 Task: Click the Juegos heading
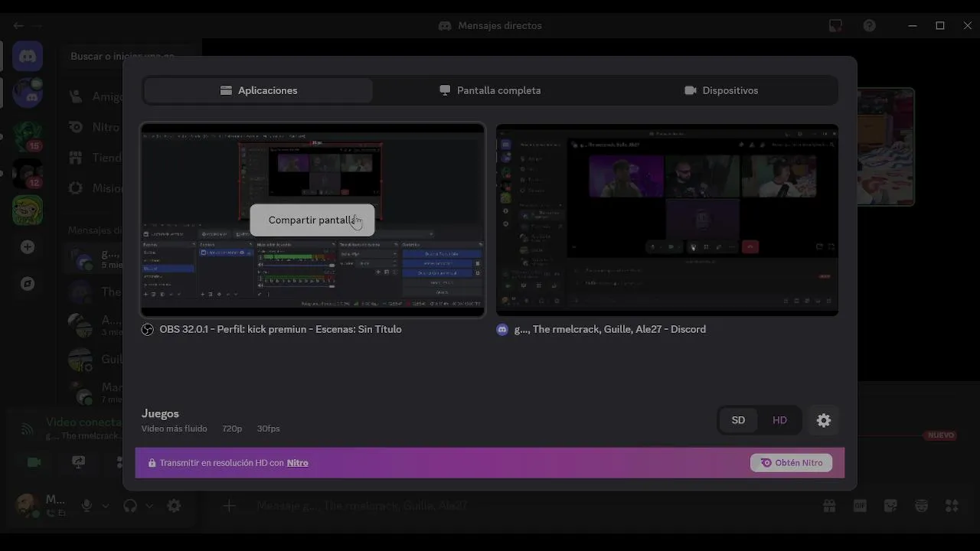coord(160,414)
